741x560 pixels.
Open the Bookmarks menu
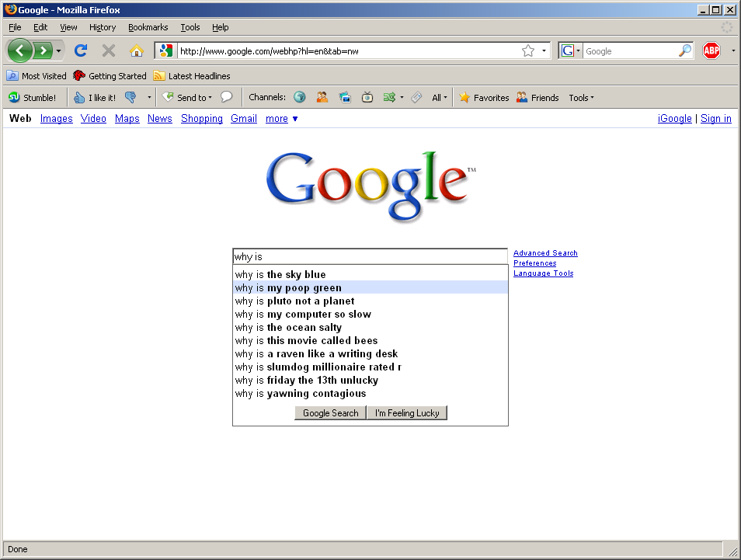pyautogui.click(x=148, y=27)
